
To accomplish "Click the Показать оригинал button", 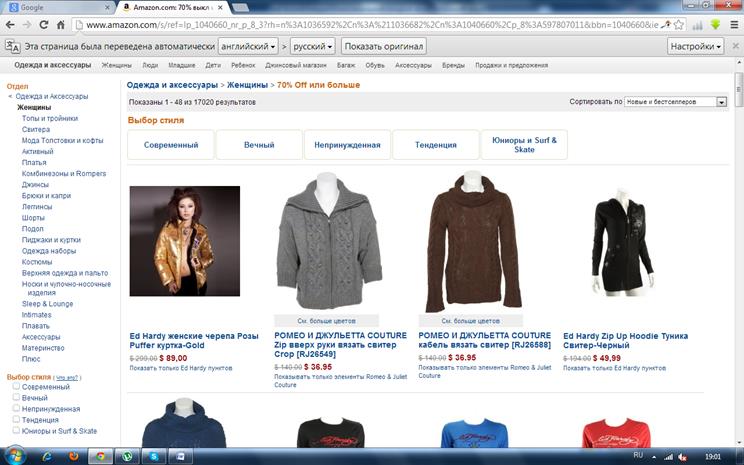I will [x=383, y=46].
